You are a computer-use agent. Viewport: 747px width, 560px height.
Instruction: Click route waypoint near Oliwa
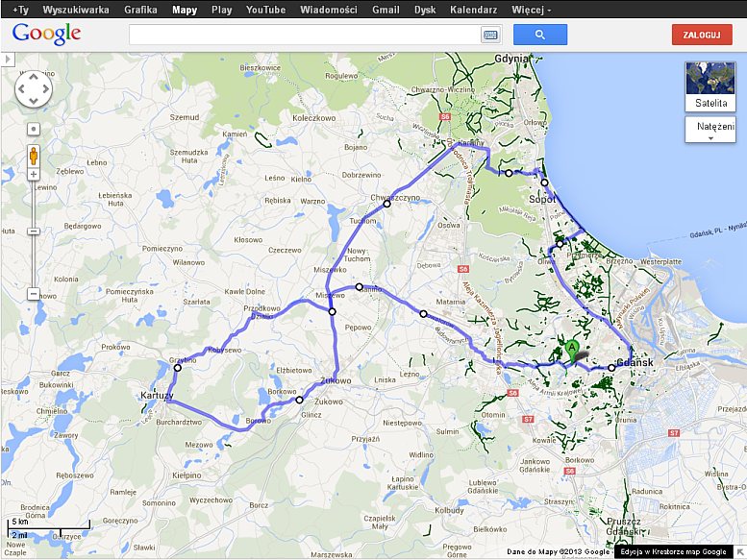point(560,244)
